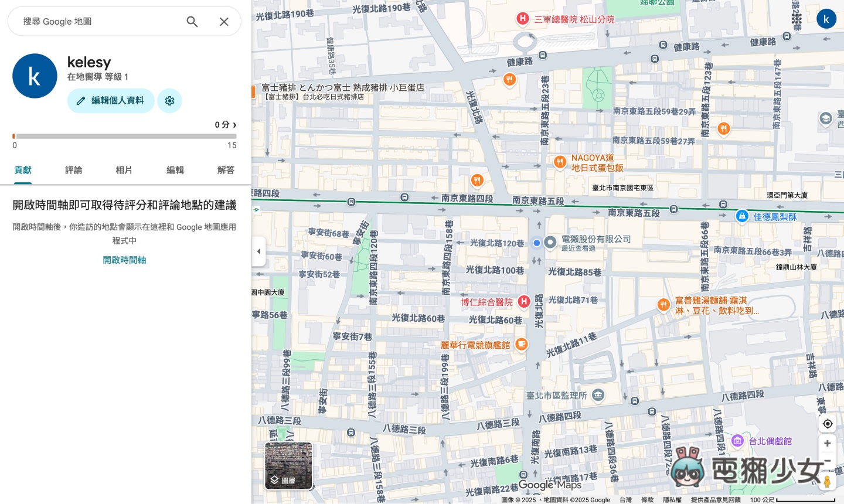
Task: Select the 解答 tab
Action: coord(226,170)
